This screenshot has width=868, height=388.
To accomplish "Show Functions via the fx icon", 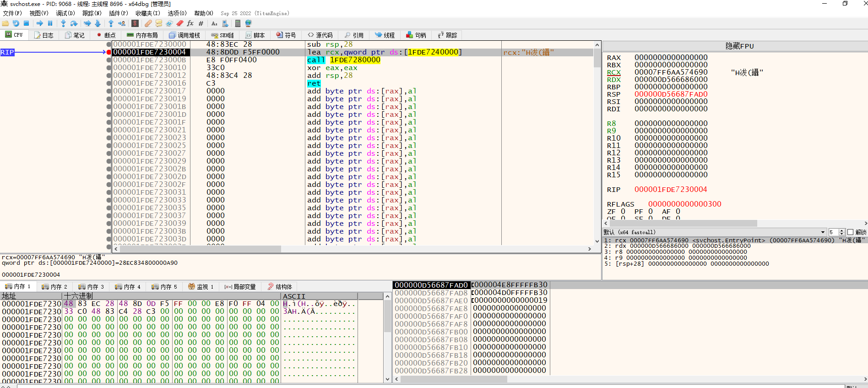I will 190,23.
